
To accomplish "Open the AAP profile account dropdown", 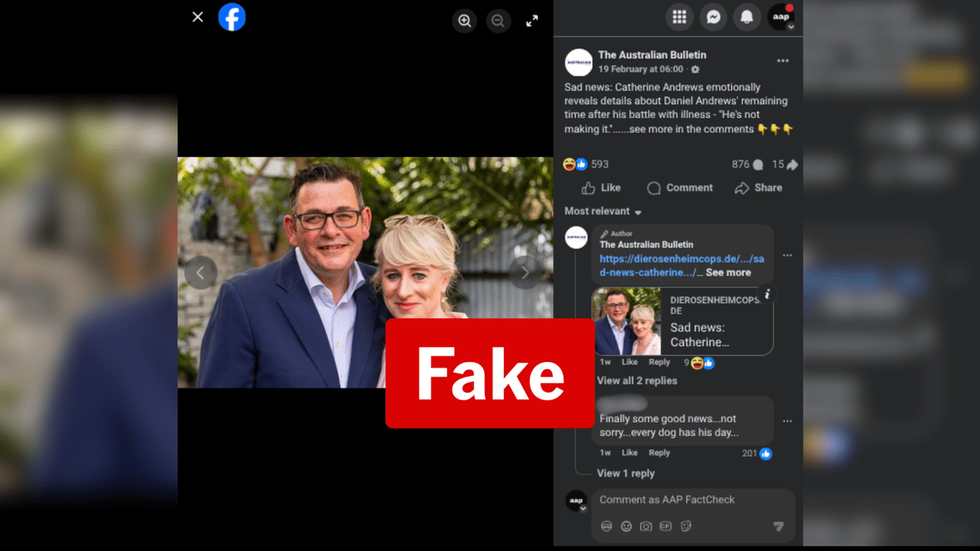I will [x=781, y=17].
